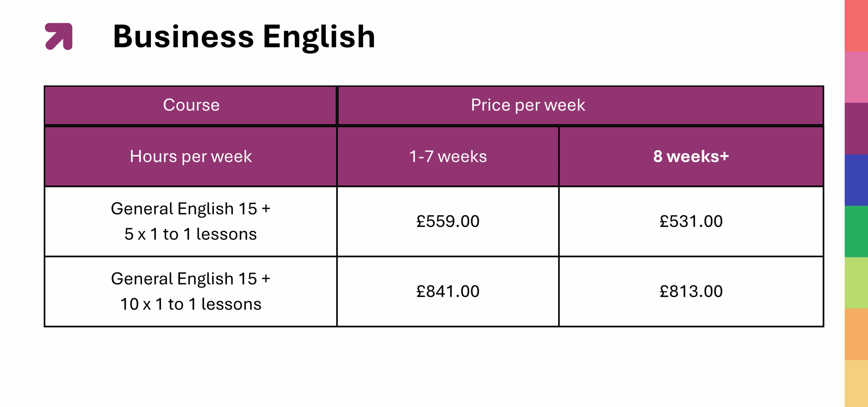Click the 1-7 weeks column header
The width and height of the screenshot is (868, 407).
(448, 156)
